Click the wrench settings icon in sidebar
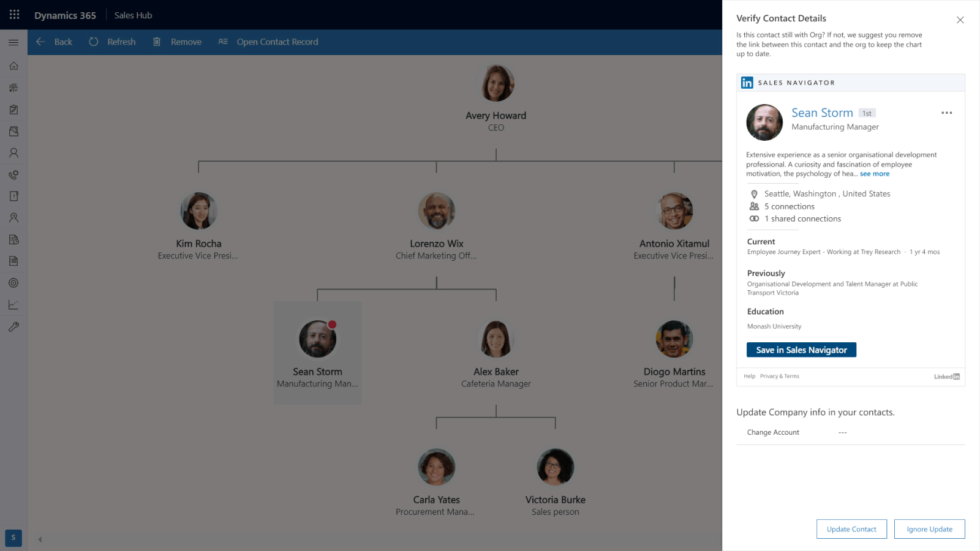This screenshot has height=551, width=980. (13, 326)
